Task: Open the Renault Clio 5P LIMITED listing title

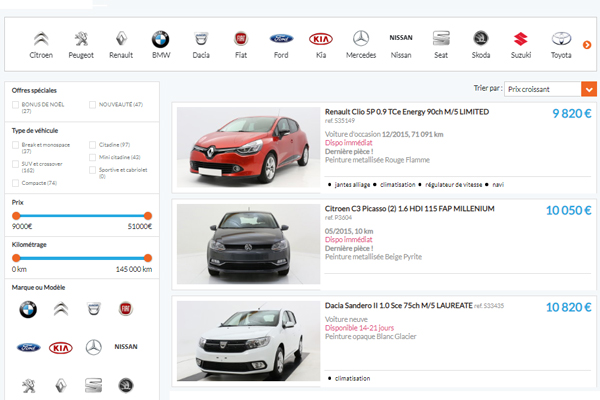Action: [x=407, y=112]
